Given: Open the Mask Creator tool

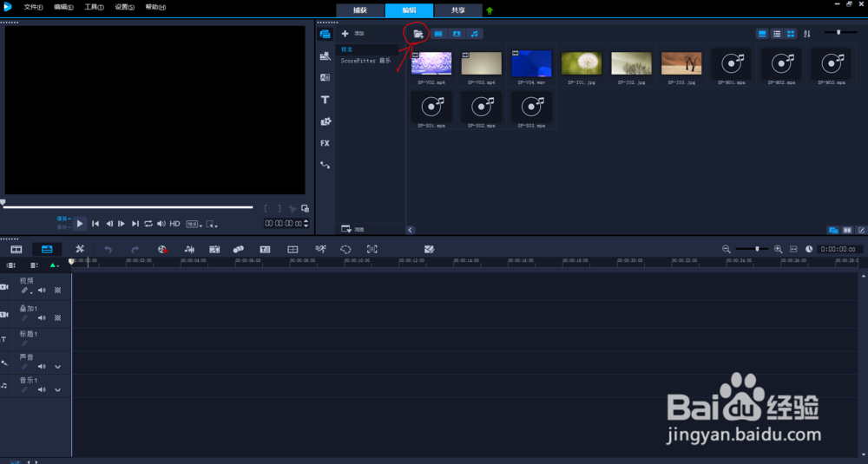Looking at the screenshot, I should 345,250.
